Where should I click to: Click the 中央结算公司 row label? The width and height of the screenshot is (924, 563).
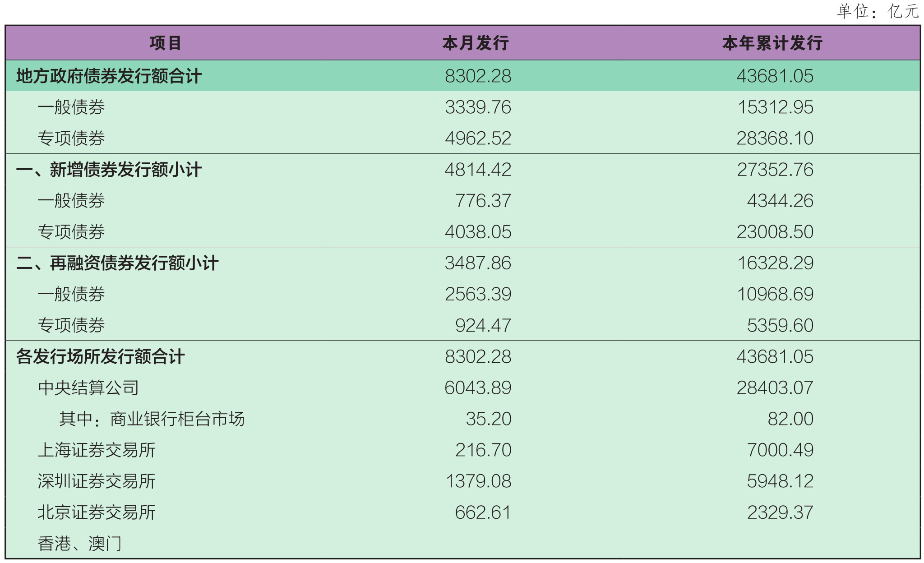pyautogui.click(x=88, y=388)
